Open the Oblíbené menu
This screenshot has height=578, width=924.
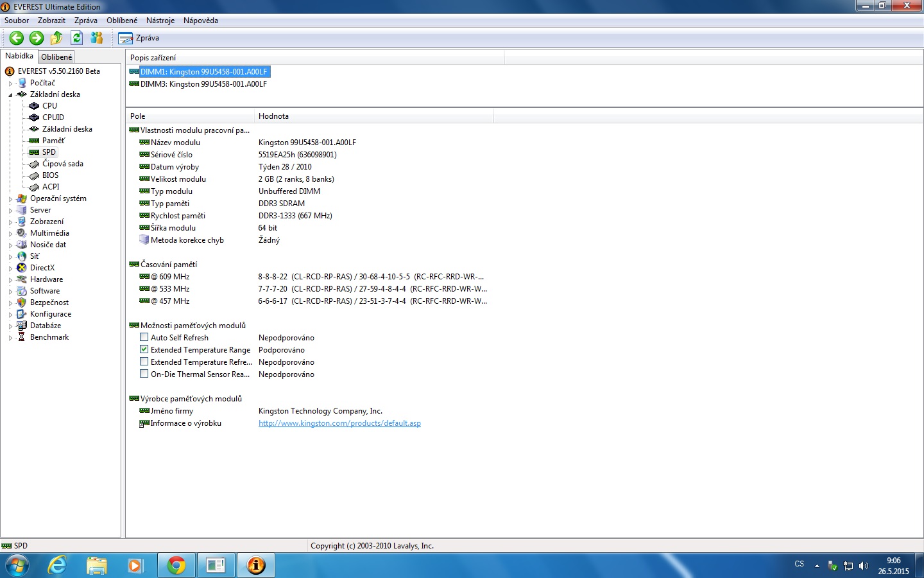pyautogui.click(x=122, y=21)
